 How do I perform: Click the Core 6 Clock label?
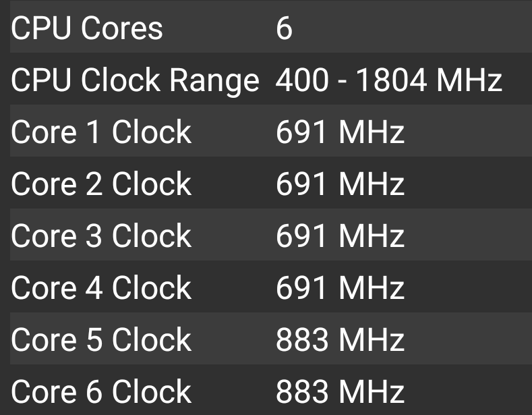coord(101,392)
